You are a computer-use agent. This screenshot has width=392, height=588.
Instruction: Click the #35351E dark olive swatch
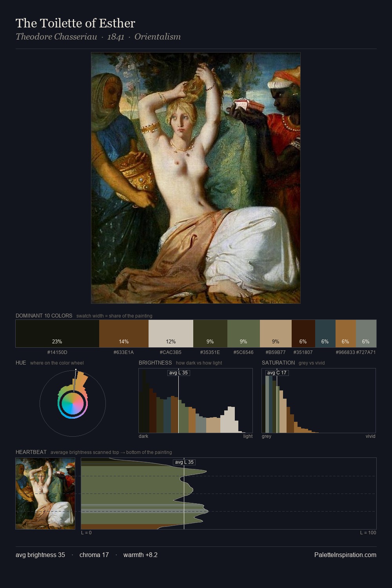tap(210, 334)
